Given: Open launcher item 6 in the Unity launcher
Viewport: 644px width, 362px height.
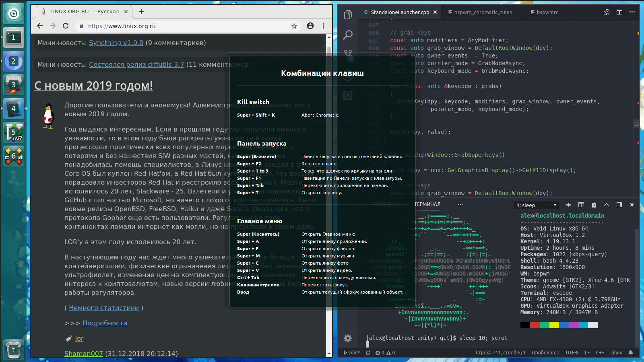Looking at the screenshot, I should (x=14, y=156).
